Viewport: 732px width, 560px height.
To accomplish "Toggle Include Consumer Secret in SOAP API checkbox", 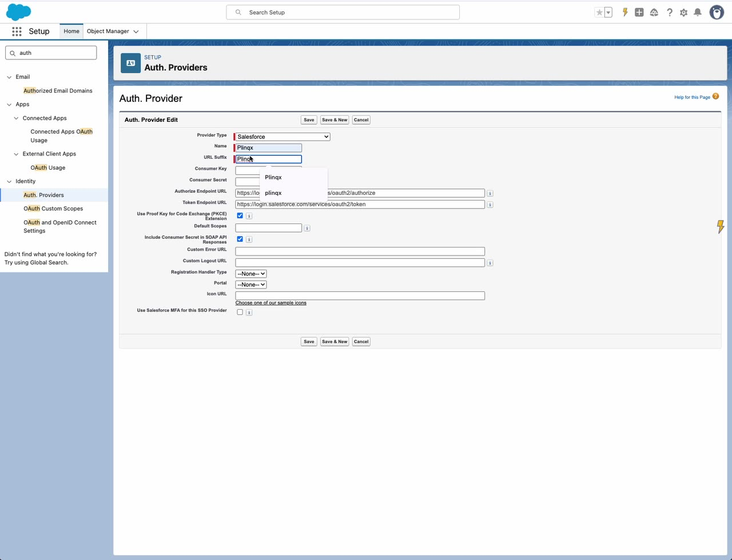I will click(240, 239).
